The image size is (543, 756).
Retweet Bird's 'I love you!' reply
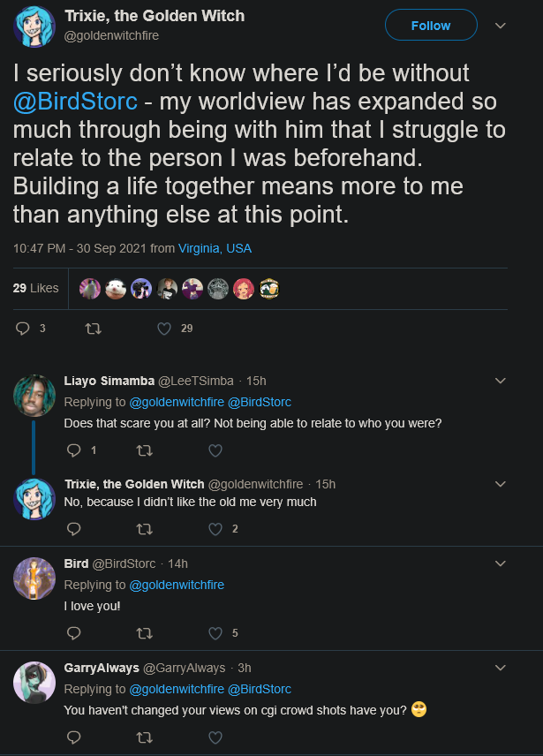point(145,633)
